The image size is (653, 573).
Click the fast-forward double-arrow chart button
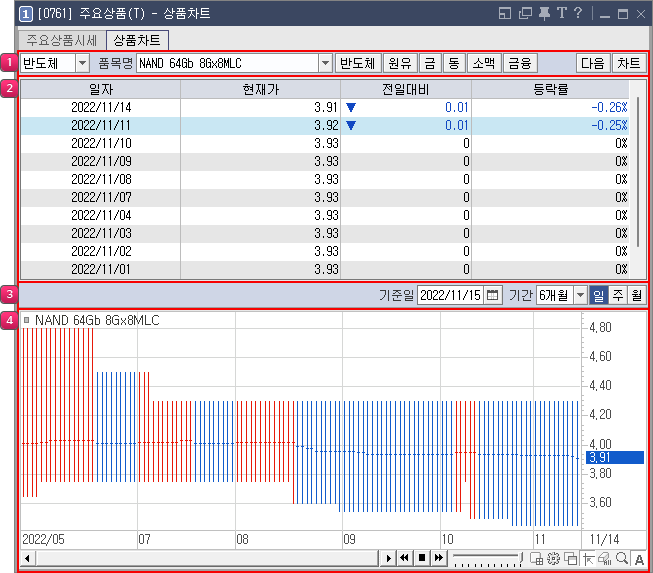pyautogui.click(x=439, y=558)
